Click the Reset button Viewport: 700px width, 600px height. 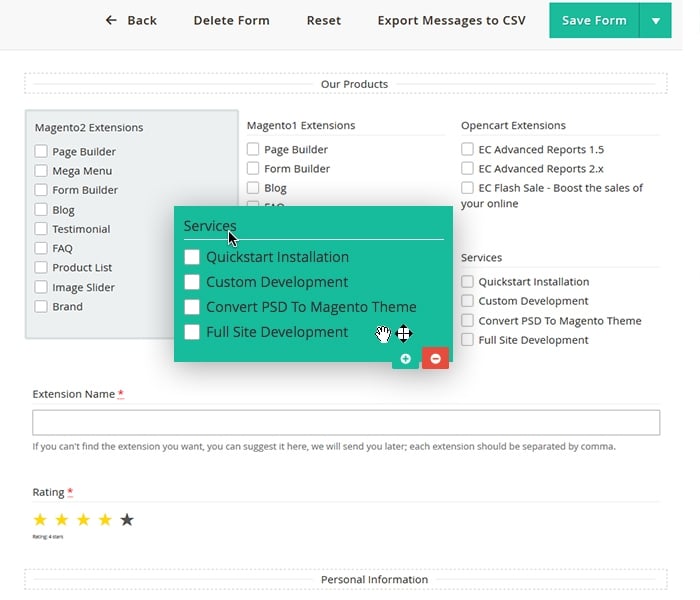[324, 20]
